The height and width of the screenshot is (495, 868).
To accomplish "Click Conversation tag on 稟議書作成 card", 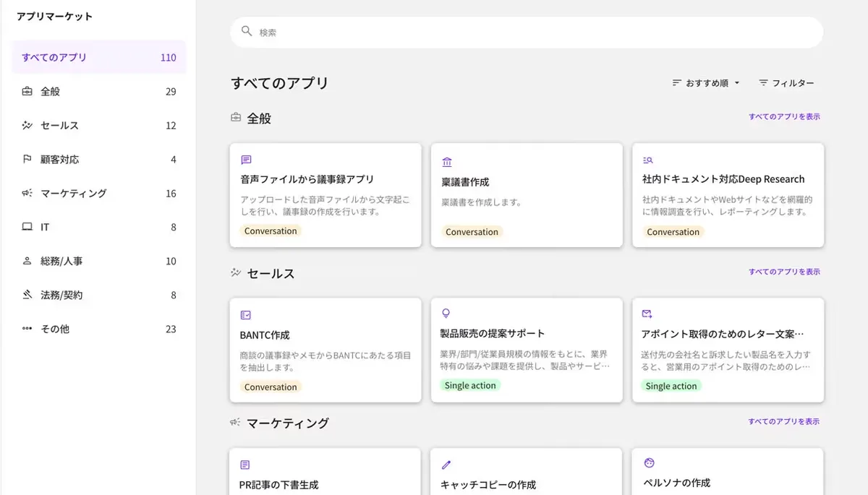I will 472,232.
